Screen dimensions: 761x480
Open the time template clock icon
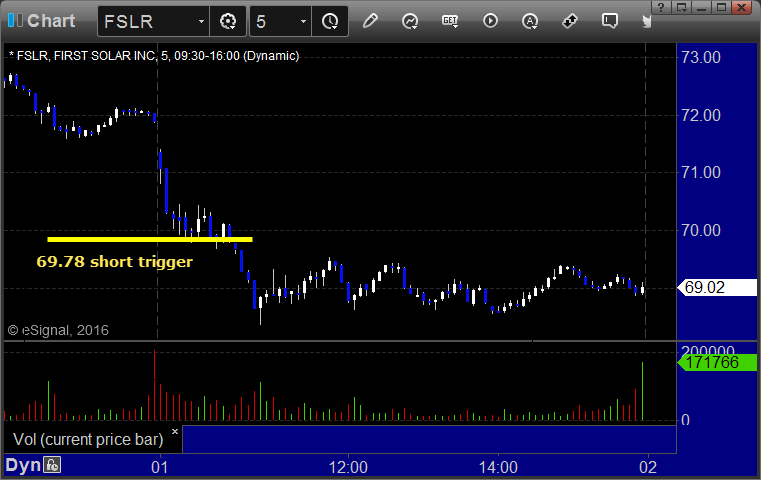click(x=330, y=21)
